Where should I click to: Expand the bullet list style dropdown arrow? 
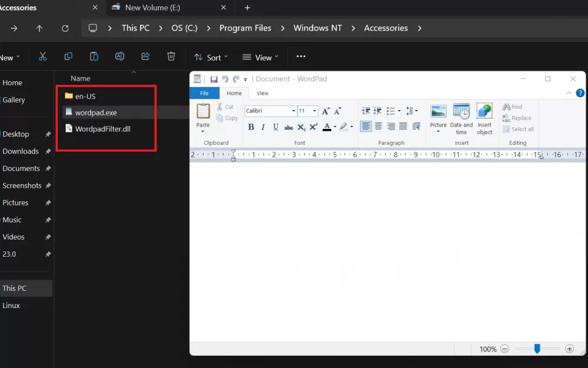coord(399,111)
